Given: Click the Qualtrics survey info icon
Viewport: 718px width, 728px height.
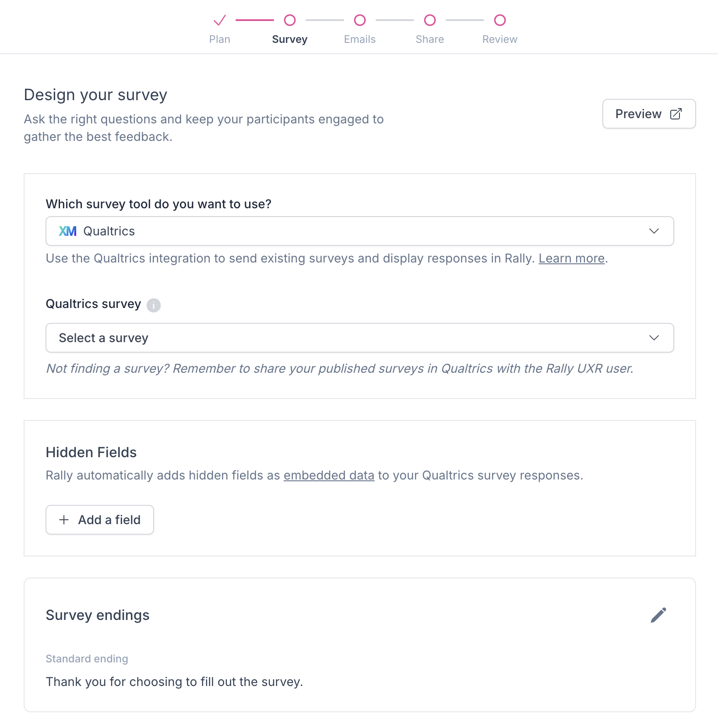Looking at the screenshot, I should click(154, 305).
